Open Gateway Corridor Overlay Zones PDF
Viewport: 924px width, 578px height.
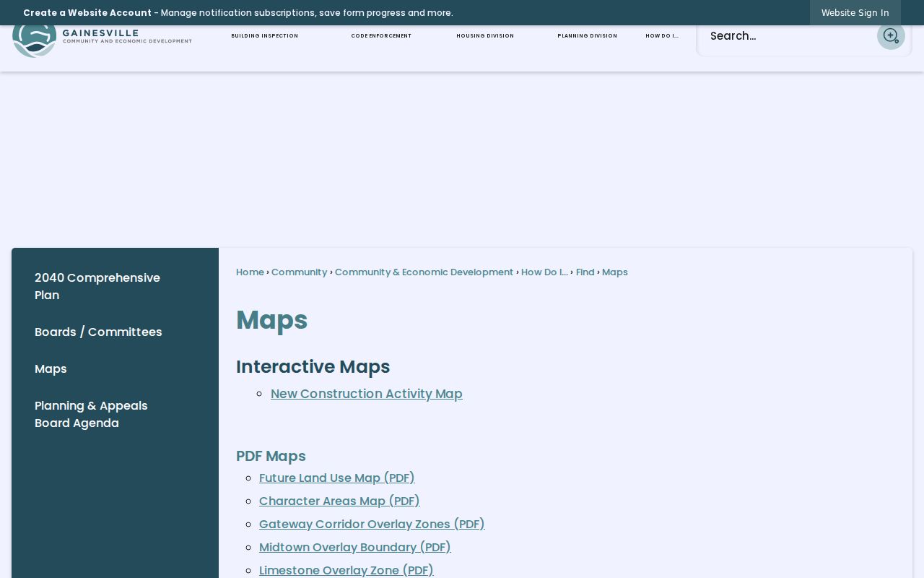tap(372, 524)
